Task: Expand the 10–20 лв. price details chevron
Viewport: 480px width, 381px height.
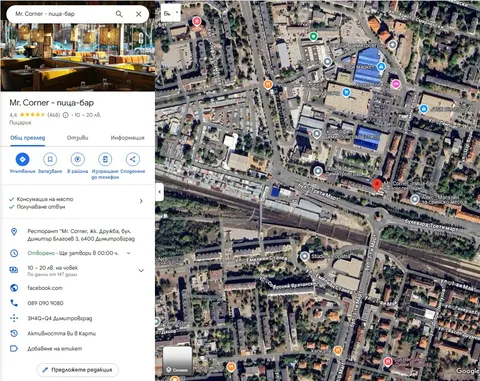Action: 141,270
